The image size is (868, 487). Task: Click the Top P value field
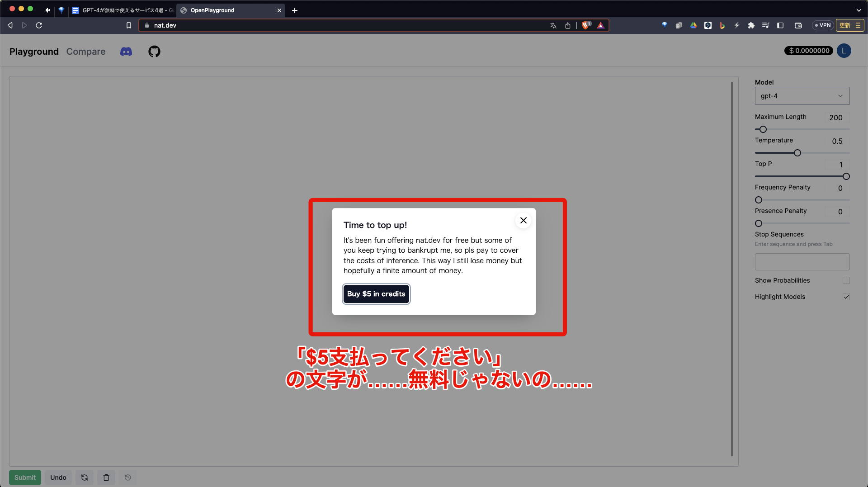tap(837, 165)
